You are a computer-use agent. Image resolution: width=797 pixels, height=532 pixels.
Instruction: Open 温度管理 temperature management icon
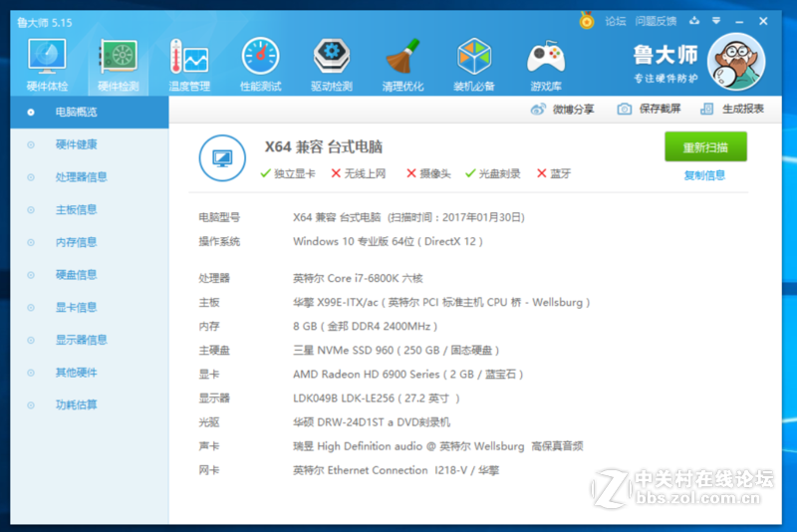189,65
